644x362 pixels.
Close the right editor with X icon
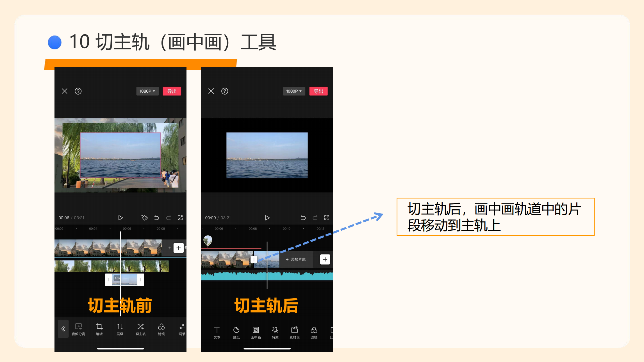[x=211, y=91]
